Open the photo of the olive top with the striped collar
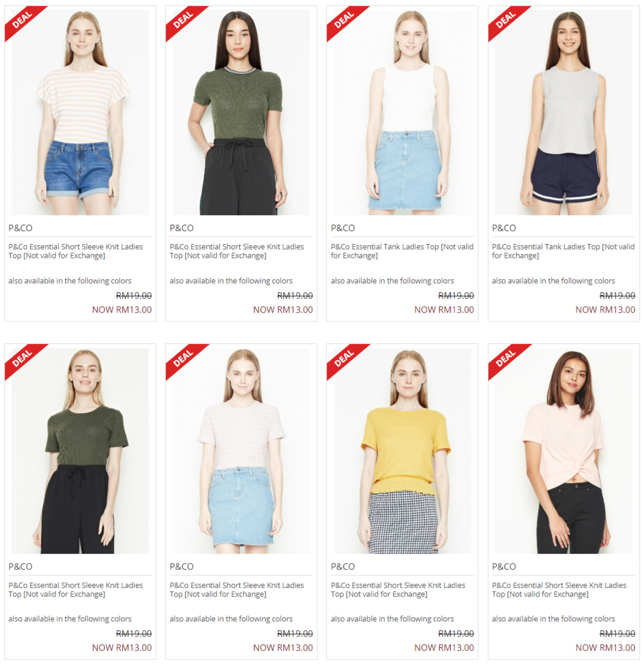Viewport: 644px width, 666px height. [x=241, y=112]
